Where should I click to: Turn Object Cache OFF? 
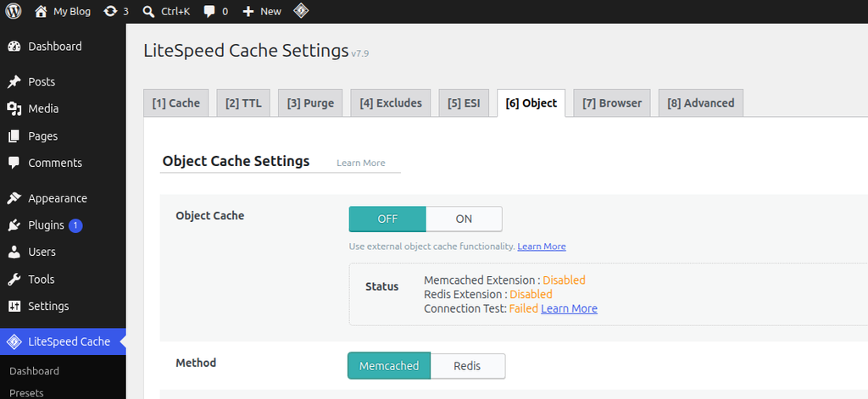(x=387, y=219)
